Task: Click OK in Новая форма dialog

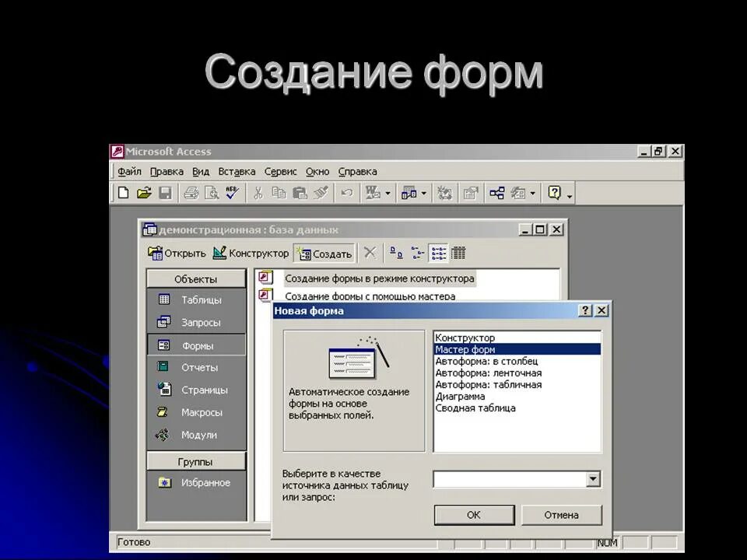Action: [x=474, y=515]
